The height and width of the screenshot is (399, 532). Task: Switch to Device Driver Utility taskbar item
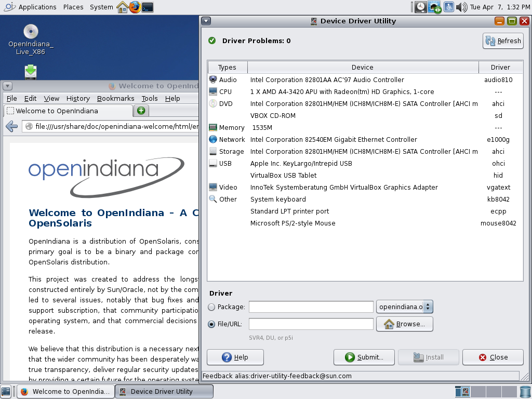[164, 392]
